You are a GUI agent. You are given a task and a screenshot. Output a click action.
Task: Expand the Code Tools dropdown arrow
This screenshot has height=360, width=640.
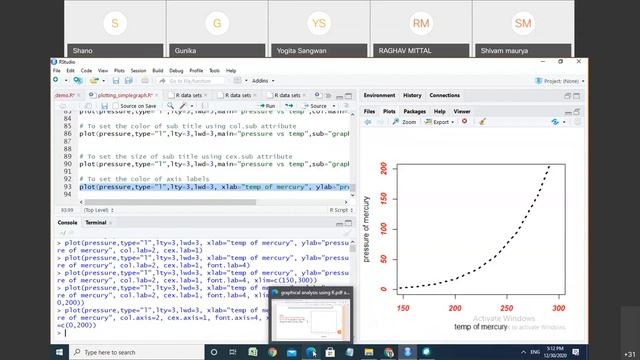192,106
